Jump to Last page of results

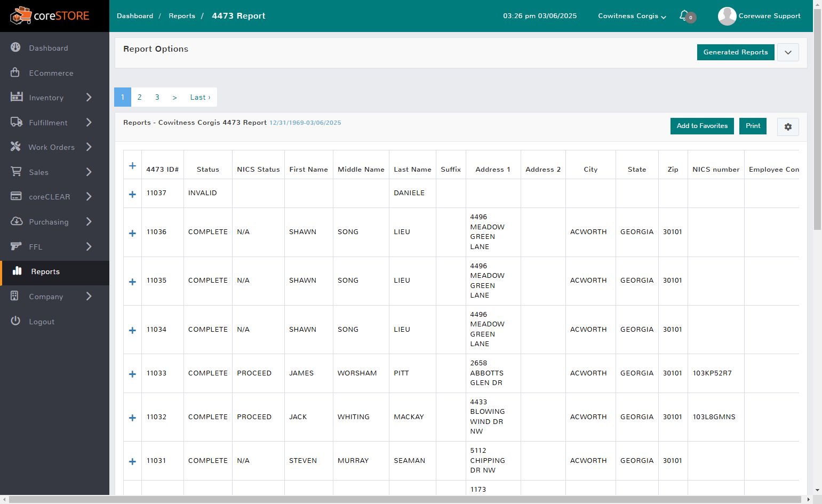200,97
